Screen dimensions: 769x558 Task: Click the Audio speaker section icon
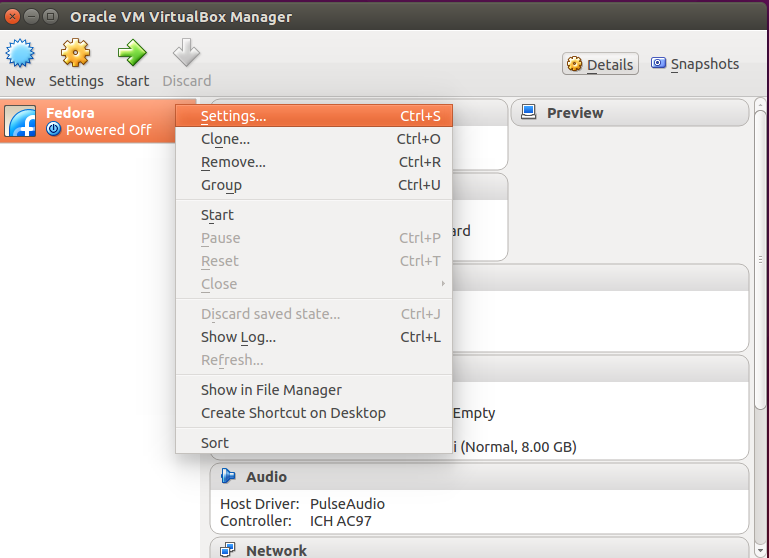tap(228, 476)
